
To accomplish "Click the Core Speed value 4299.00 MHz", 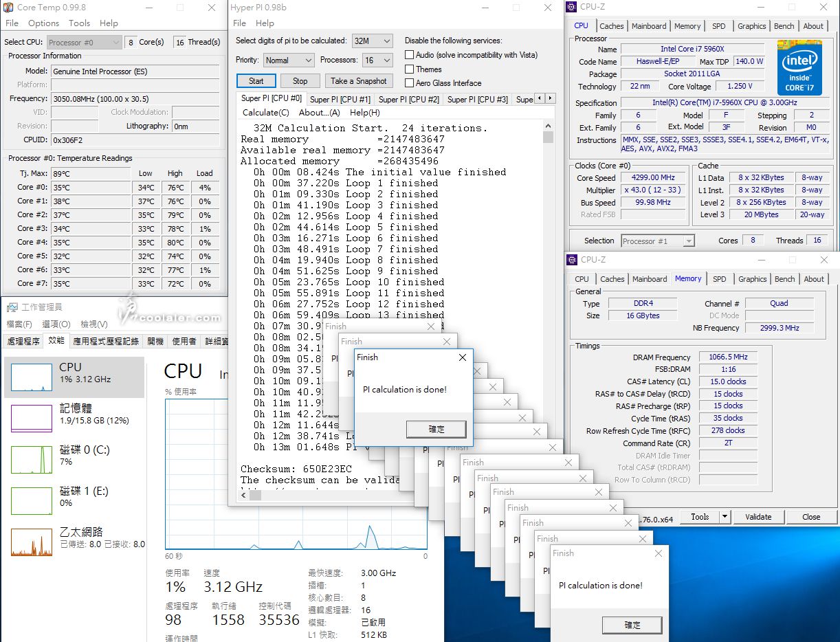I will pos(653,177).
